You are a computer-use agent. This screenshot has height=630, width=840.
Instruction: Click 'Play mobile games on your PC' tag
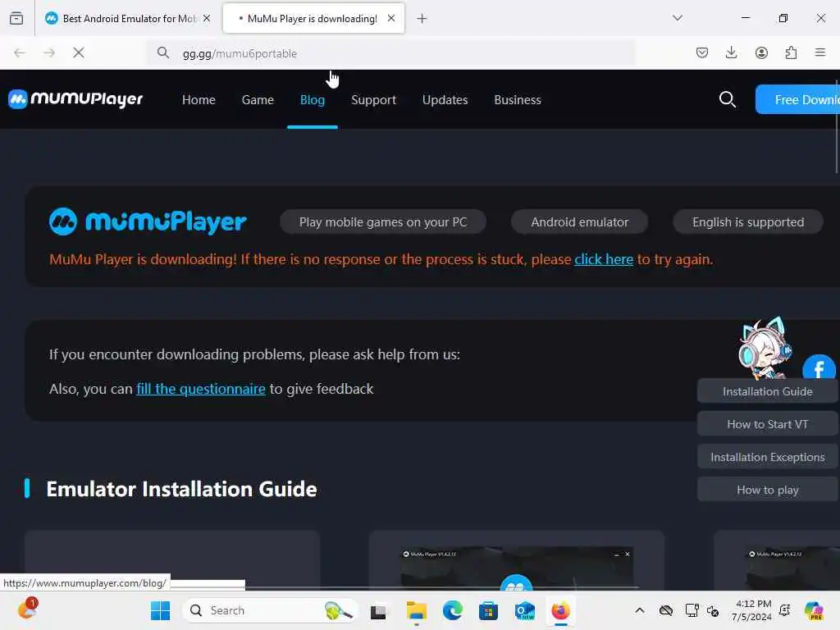point(383,221)
